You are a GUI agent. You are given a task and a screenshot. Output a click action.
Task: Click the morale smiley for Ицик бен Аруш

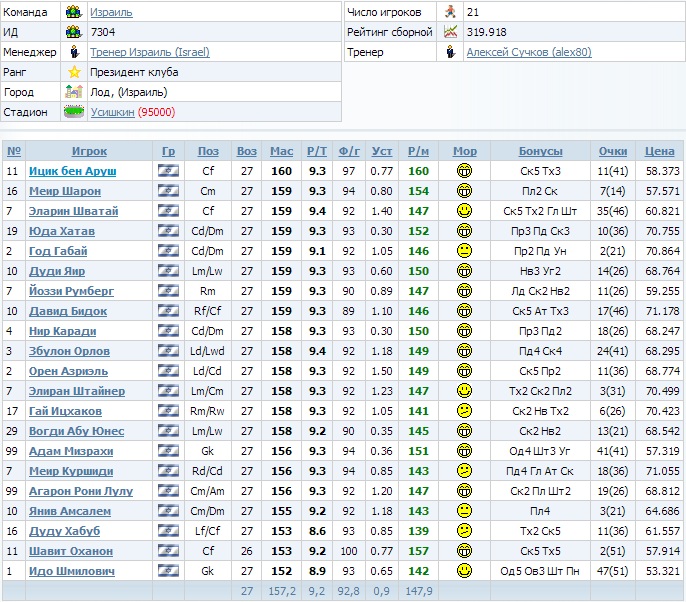pos(464,170)
